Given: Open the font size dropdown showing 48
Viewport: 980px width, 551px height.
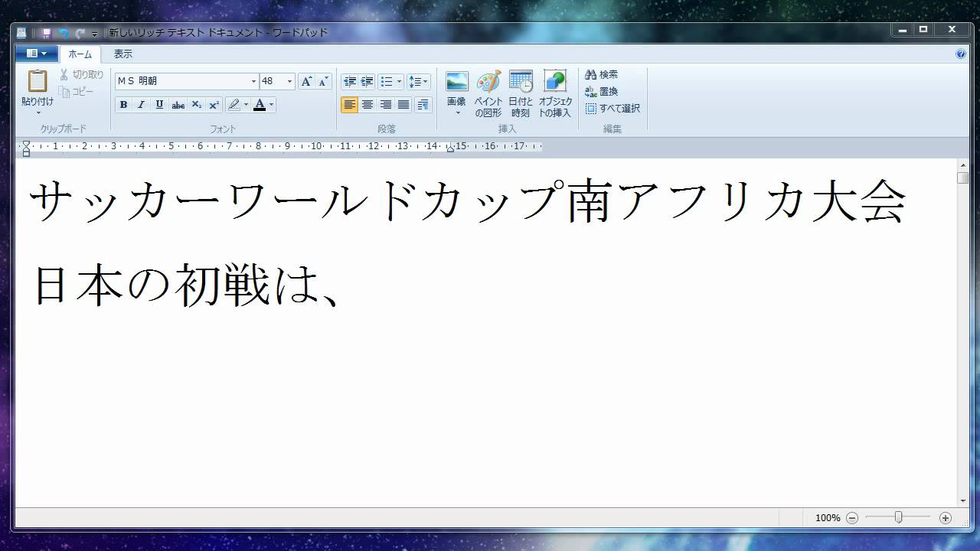Looking at the screenshot, I should tap(289, 81).
